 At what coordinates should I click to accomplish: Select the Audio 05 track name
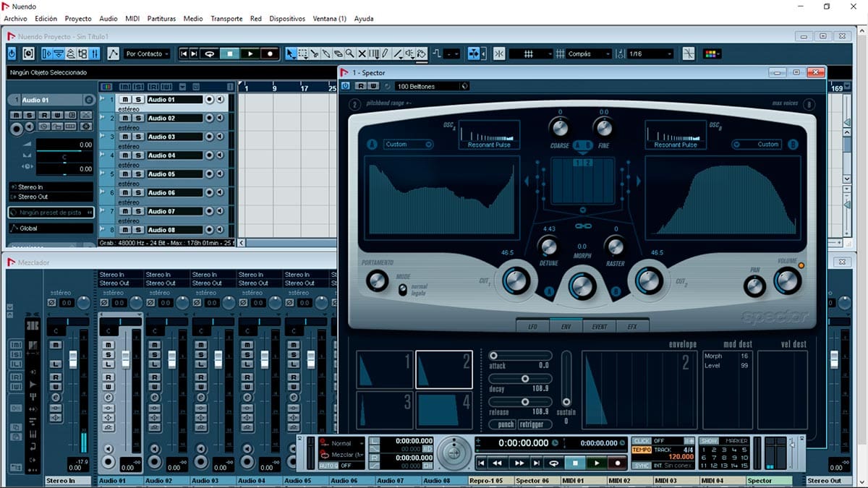pos(175,174)
